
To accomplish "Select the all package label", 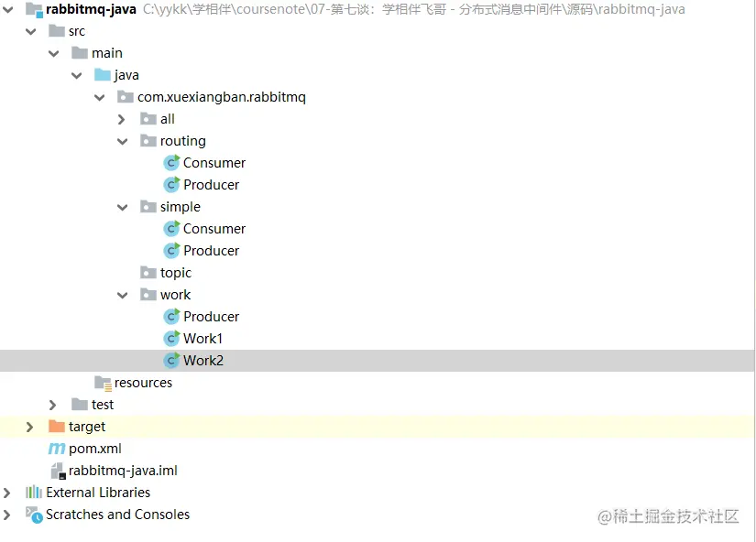I will (168, 119).
